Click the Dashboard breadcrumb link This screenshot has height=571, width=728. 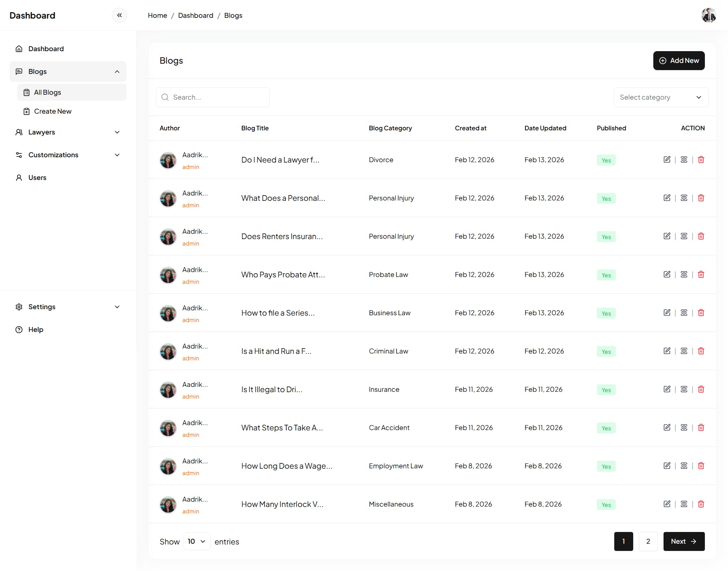[196, 16]
